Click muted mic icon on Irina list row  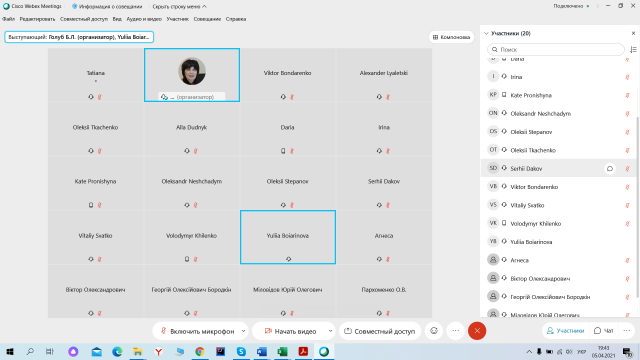[x=627, y=77]
